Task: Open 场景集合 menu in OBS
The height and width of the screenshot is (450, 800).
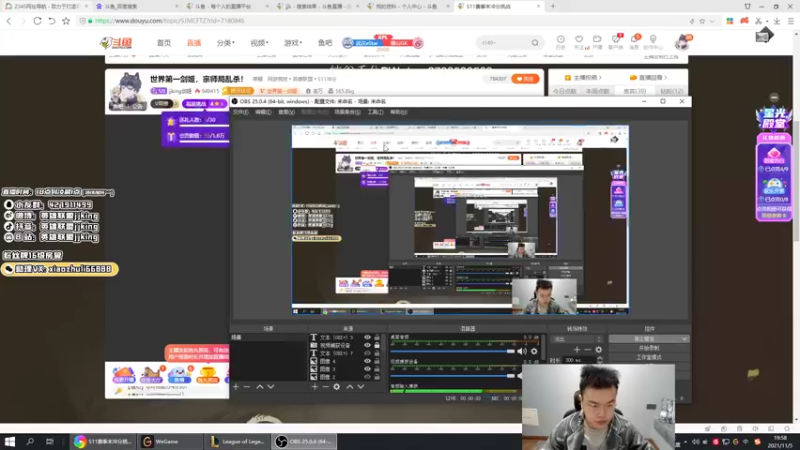Action: [347, 112]
